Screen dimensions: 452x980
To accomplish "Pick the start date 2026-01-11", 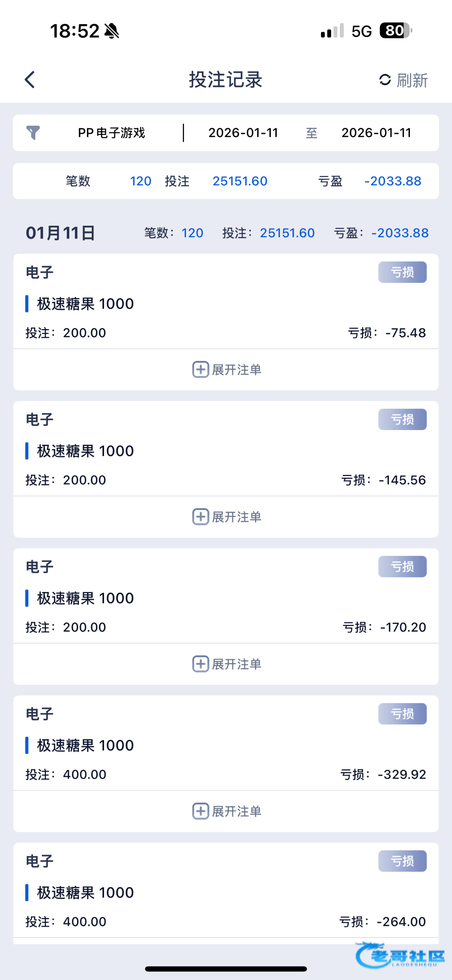I will pos(243,133).
